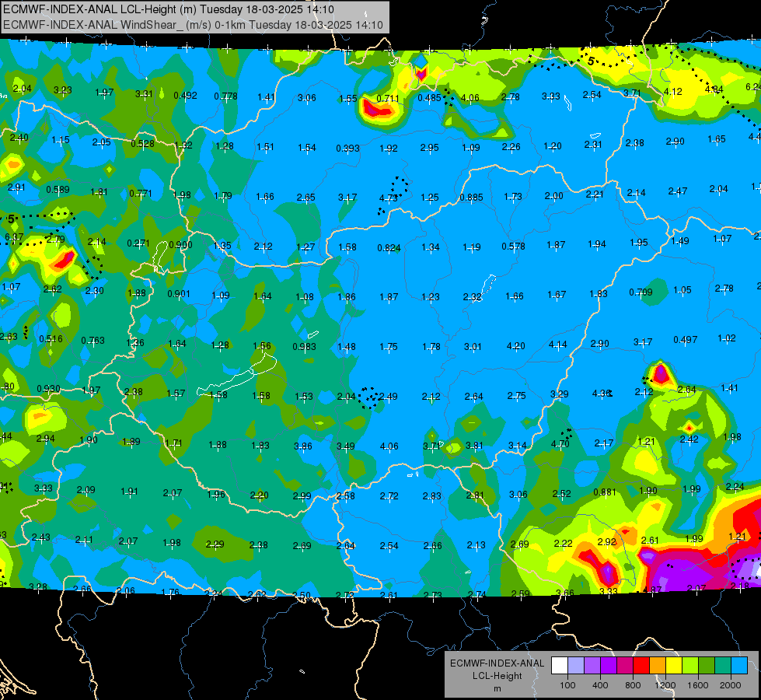Screen dimensions: 761x700
Task: Click the grid value 2.32 beside the small lake outline
Action: [x=473, y=296]
